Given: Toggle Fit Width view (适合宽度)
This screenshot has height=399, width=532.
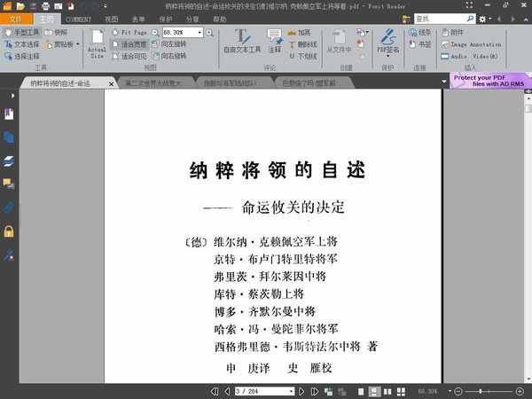Looking at the screenshot, I should click(129, 44).
